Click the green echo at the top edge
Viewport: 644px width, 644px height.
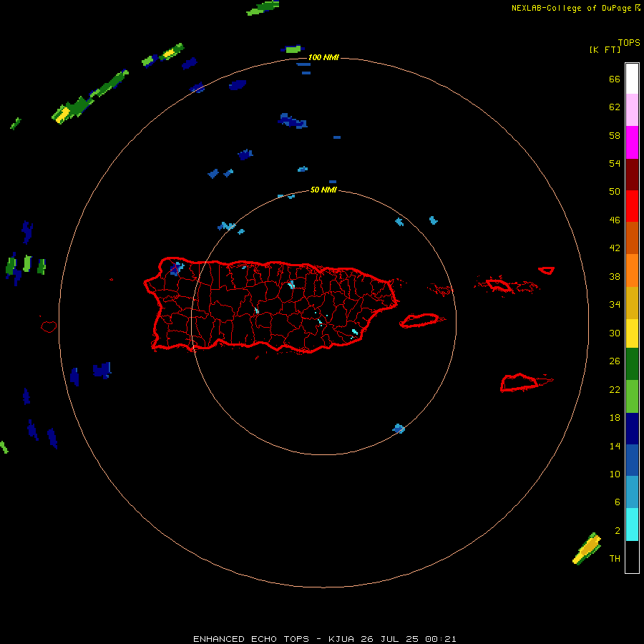(263, 8)
